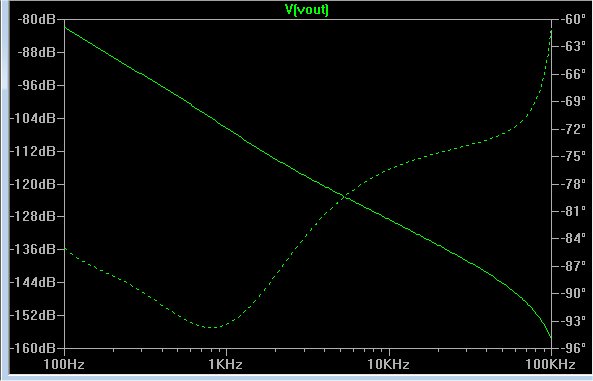Click the -87° phase axis label
The height and width of the screenshot is (381, 593).
tap(573, 266)
